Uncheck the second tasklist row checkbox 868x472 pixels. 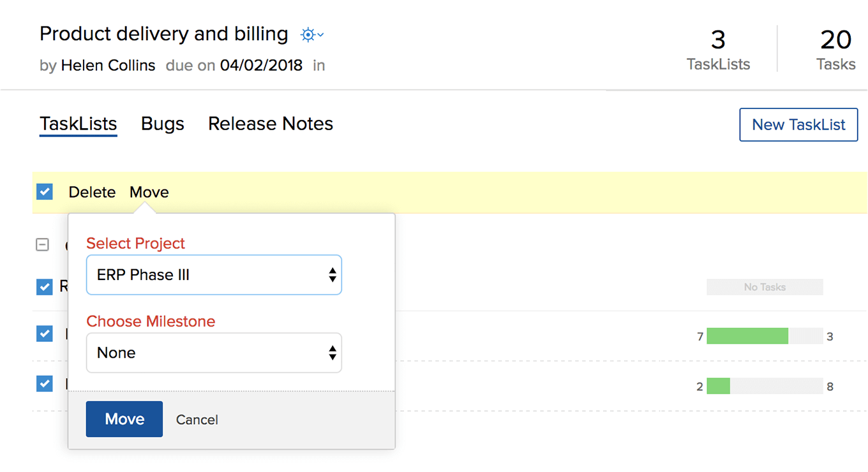pos(45,333)
